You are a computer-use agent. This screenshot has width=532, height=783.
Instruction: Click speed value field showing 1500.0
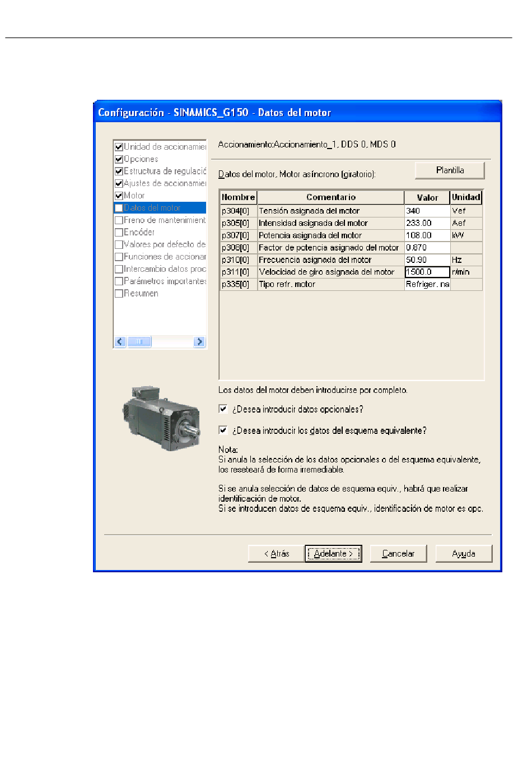pos(427,272)
